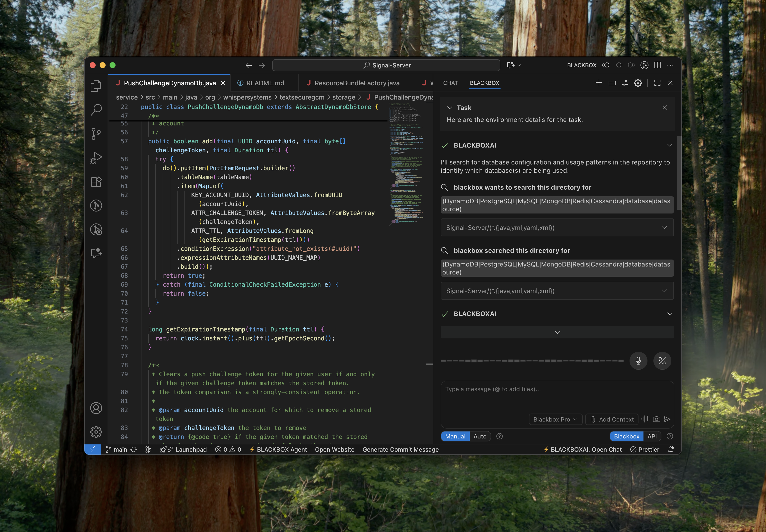Click the microphone voice input button
766x532 pixels.
638,361
